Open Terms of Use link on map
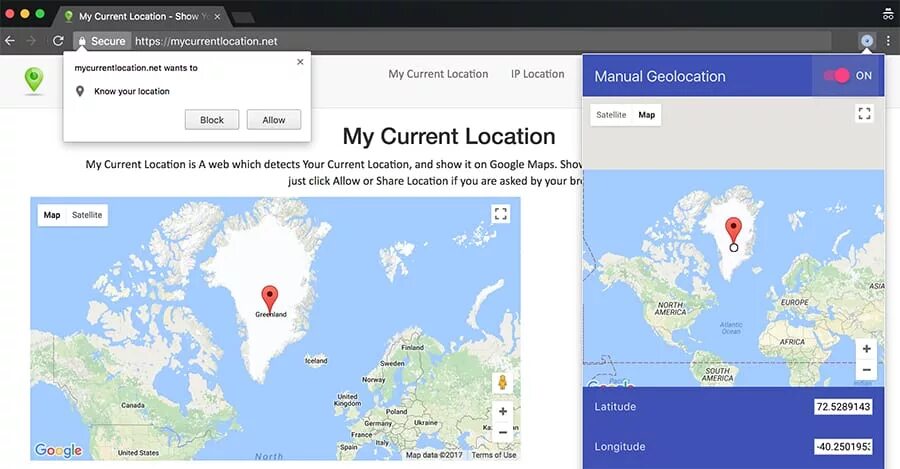Screen dimensions: 900x469 494,455
